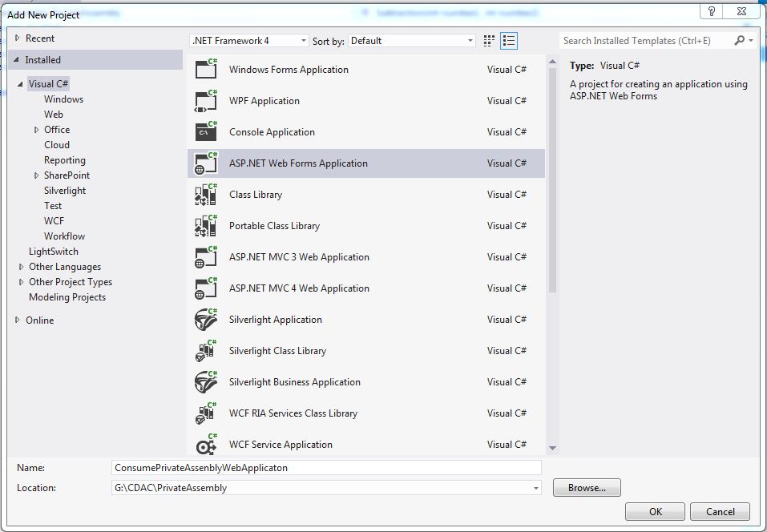The image size is (767, 532).
Task: Select the LightSwitch category
Action: (x=54, y=252)
